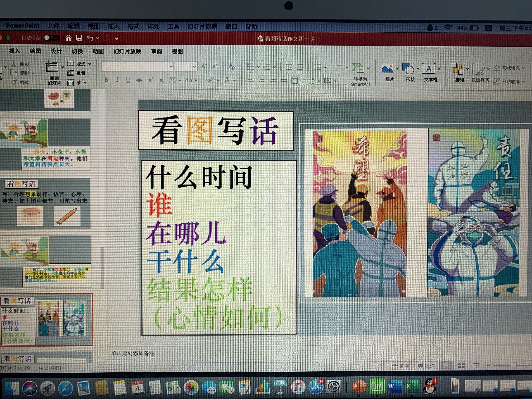Open the Copy (复制) dropdown arrow
Screen dimensions: 532x399
[x=33, y=73]
